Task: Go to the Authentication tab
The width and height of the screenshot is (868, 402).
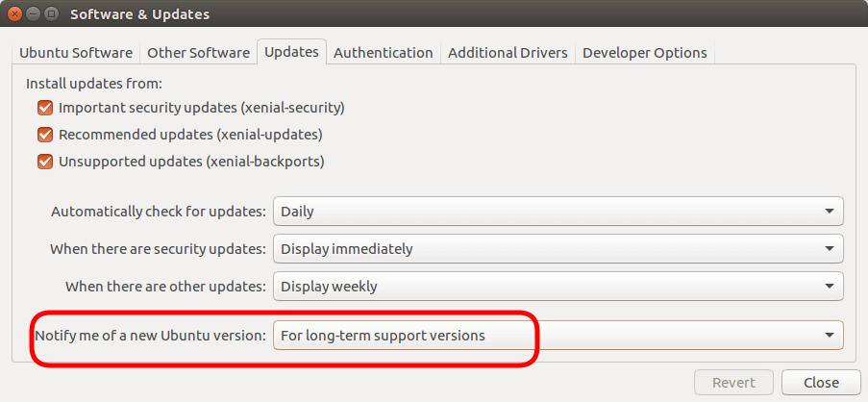Action: point(384,53)
